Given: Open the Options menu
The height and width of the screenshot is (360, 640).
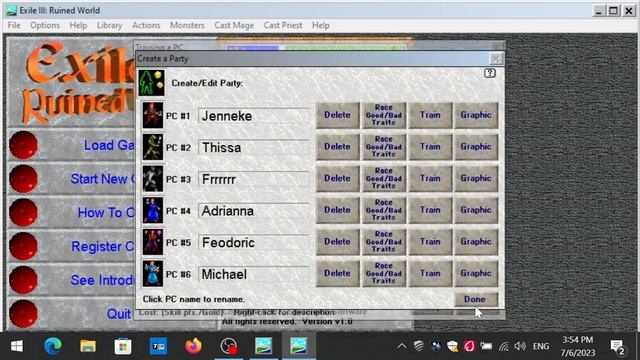Looking at the screenshot, I should click(x=45, y=25).
